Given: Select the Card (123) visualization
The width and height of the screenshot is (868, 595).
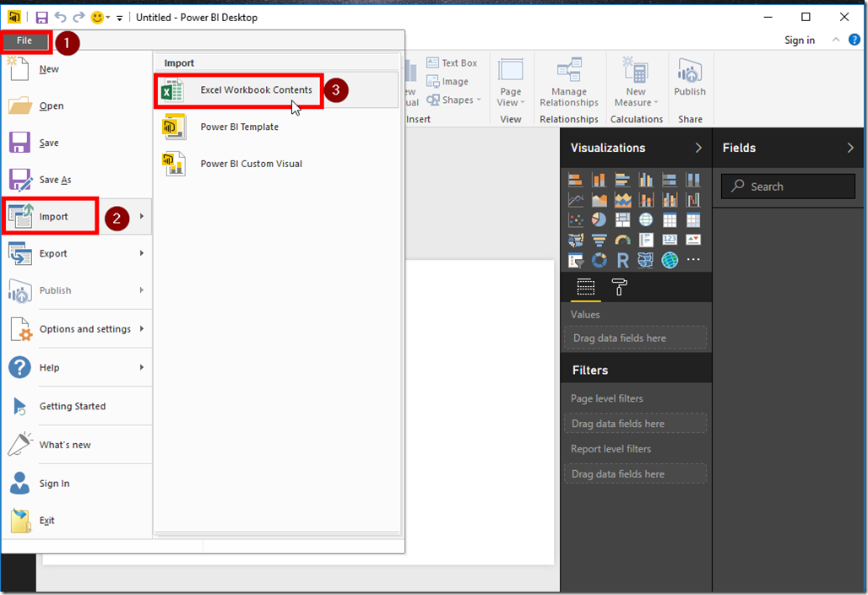Looking at the screenshot, I should (670, 240).
